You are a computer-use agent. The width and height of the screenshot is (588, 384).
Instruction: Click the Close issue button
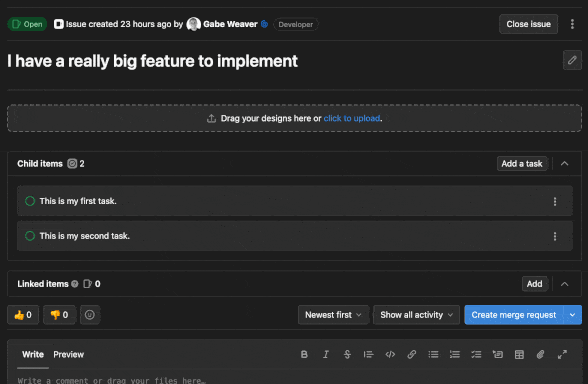tap(528, 24)
